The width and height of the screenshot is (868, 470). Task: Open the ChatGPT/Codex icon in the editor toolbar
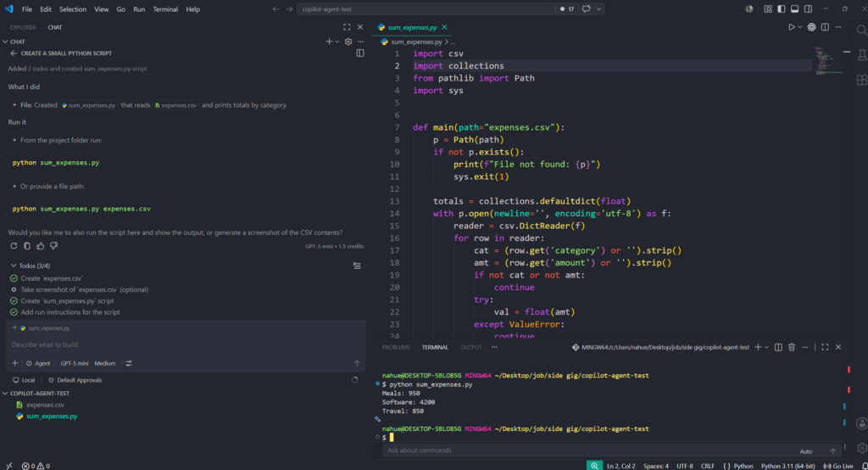pos(811,27)
